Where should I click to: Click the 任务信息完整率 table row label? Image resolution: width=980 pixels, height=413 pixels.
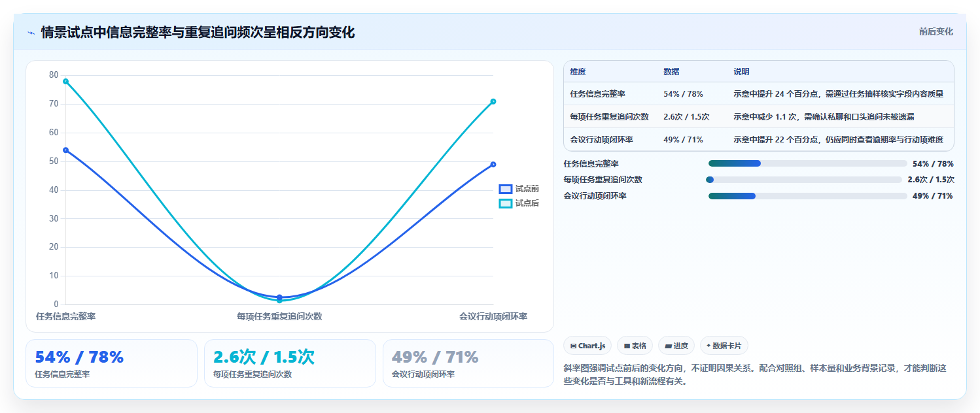tap(597, 94)
